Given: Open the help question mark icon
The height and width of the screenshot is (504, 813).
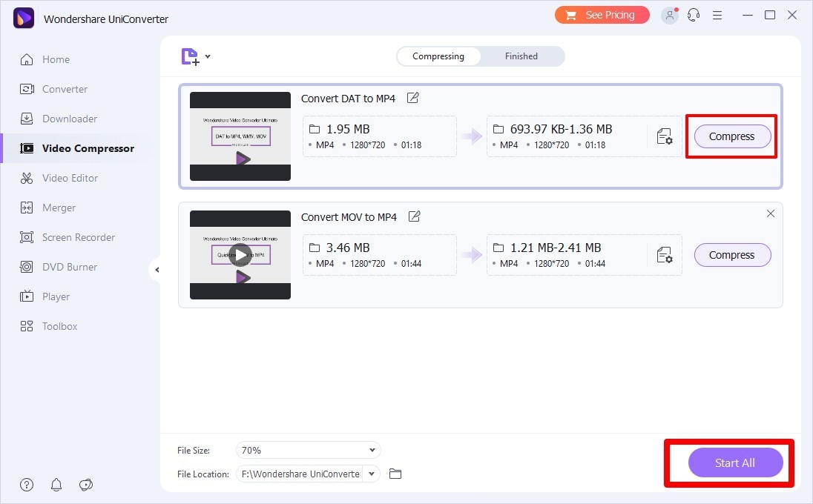Looking at the screenshot, I should click(27, 484).
